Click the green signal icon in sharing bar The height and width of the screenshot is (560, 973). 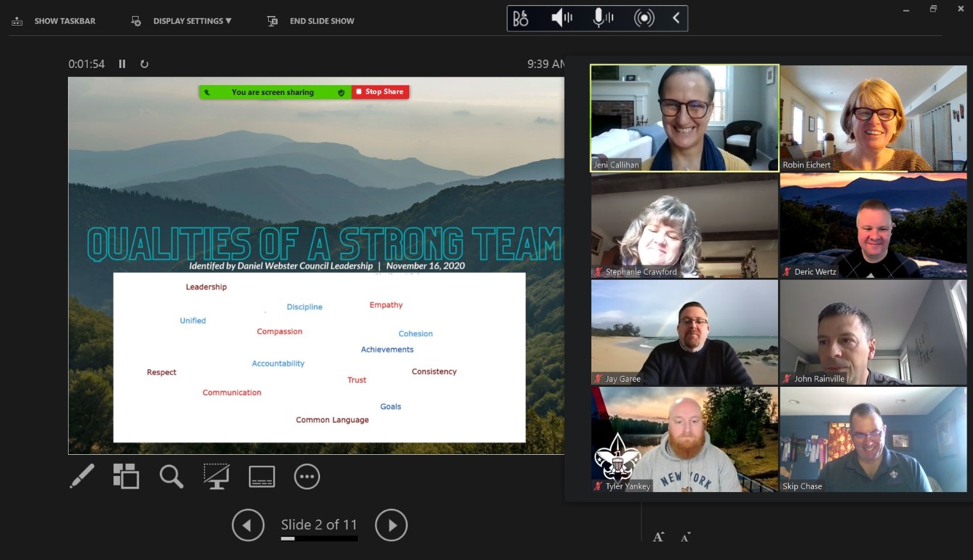[x=207, y=92]
